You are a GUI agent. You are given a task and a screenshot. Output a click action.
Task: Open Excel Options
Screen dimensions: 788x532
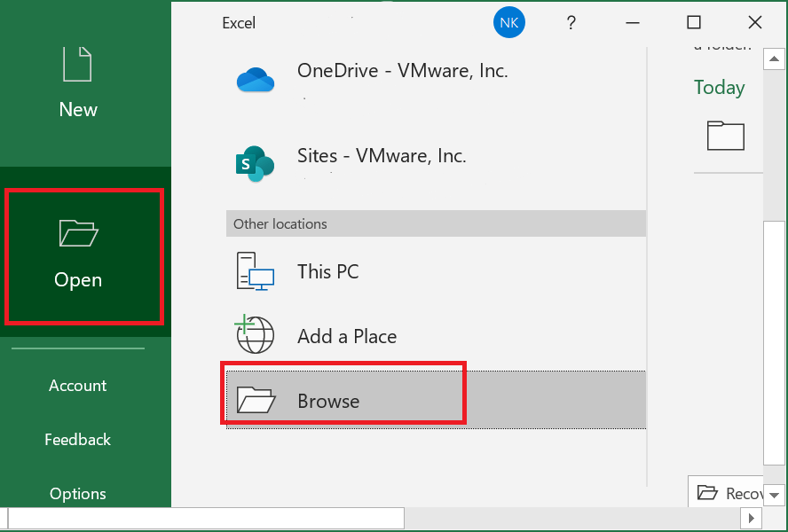[x=78, y=494]
